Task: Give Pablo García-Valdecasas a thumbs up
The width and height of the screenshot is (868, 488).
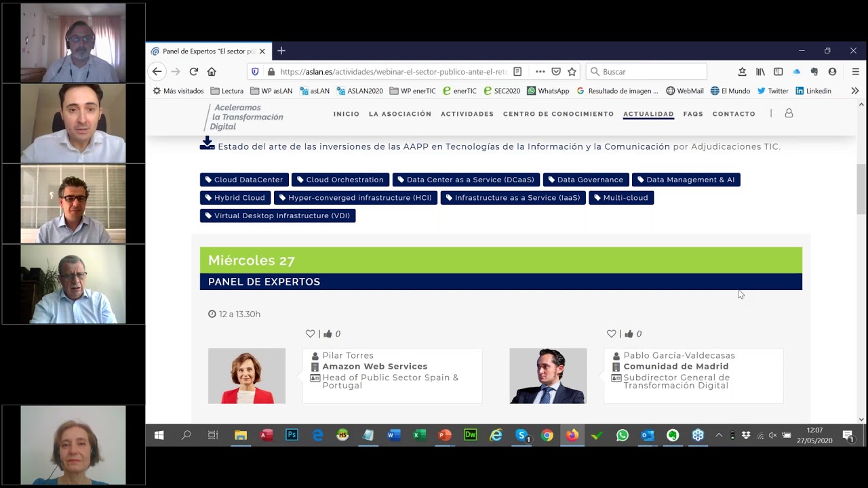Action: coord(629,333)
